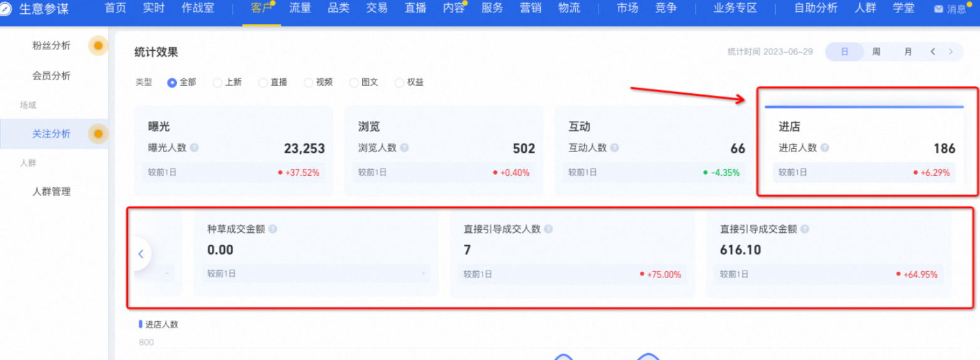Open the 流量 top navigation item

300,9
